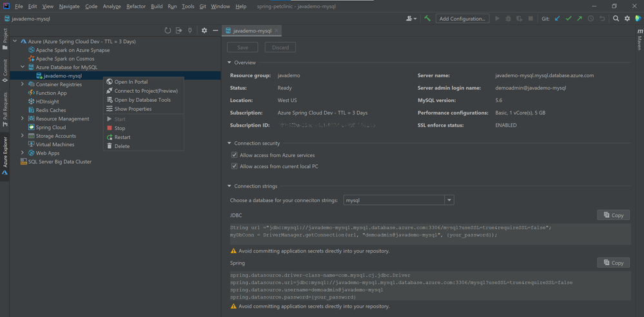Click the Git commit checkmark icon
Viewport: 644px width, 317px height.
coord(569,19)
